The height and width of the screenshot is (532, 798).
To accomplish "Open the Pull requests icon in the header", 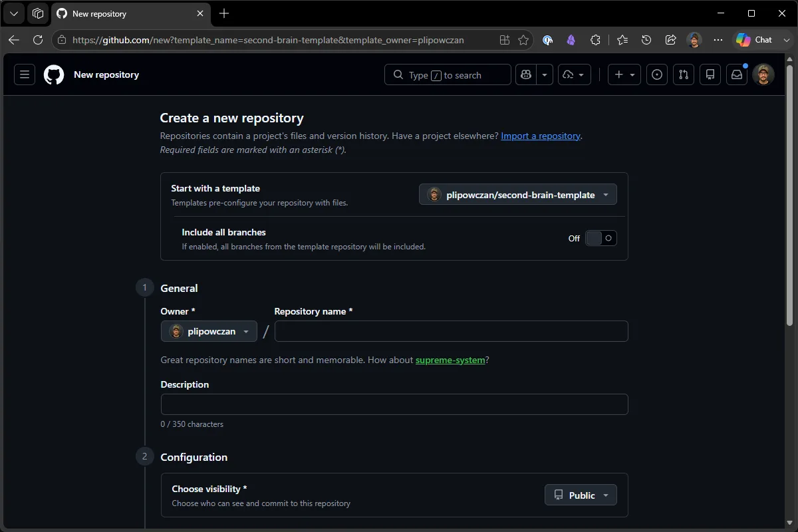I will 684,75.
